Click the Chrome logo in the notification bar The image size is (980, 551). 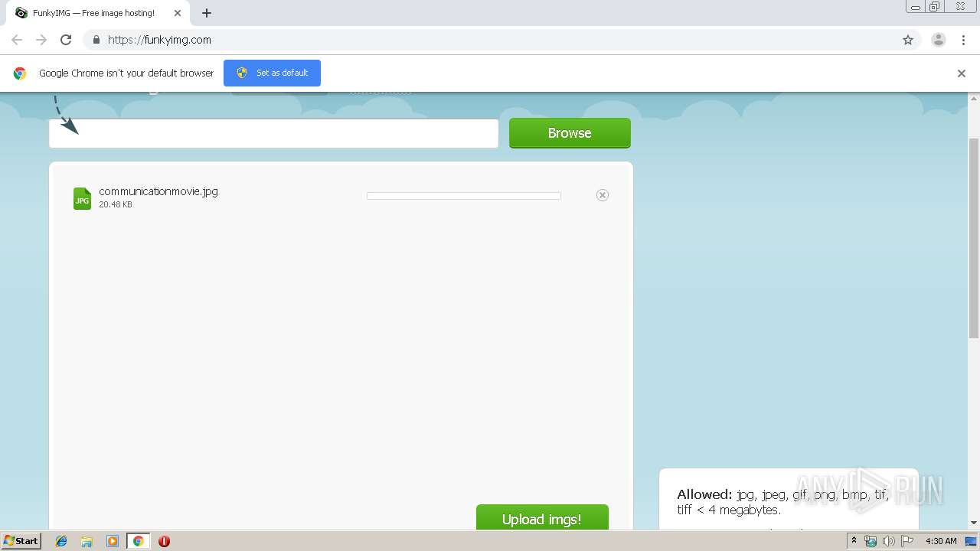click(x=20, y=73)
